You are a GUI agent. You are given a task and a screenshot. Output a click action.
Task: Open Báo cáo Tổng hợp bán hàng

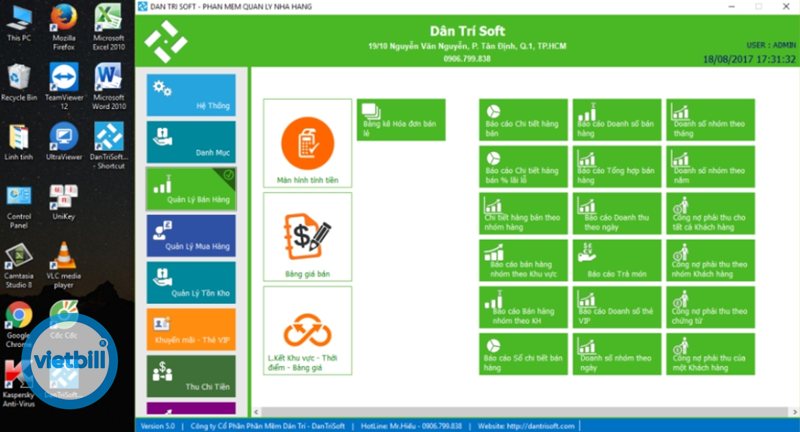617,167
